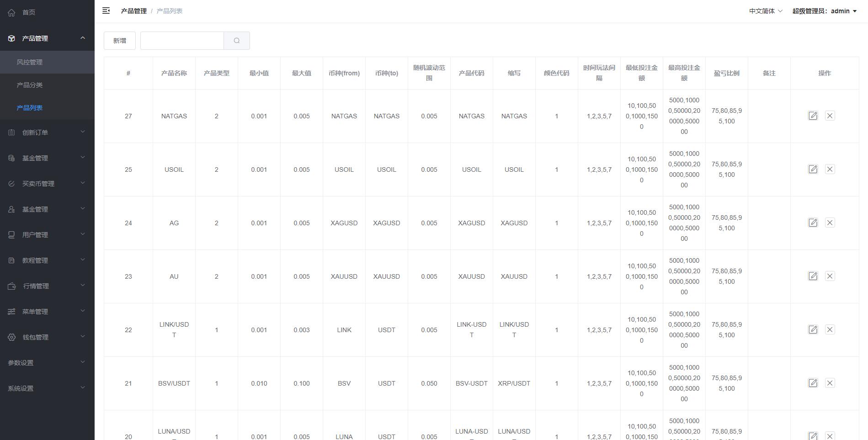Open the admin account dropdown
Screen dimensions: 868x440
pyautogui.click(x=824, y=11)
